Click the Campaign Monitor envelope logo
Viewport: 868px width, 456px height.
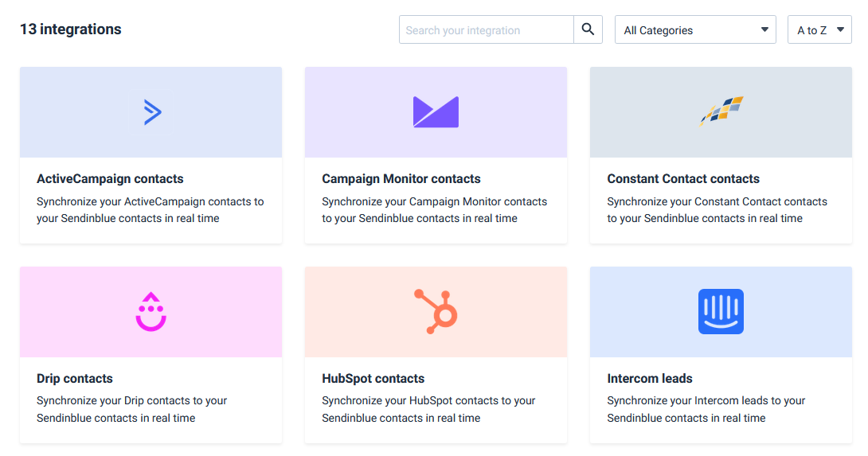[436, 111]
